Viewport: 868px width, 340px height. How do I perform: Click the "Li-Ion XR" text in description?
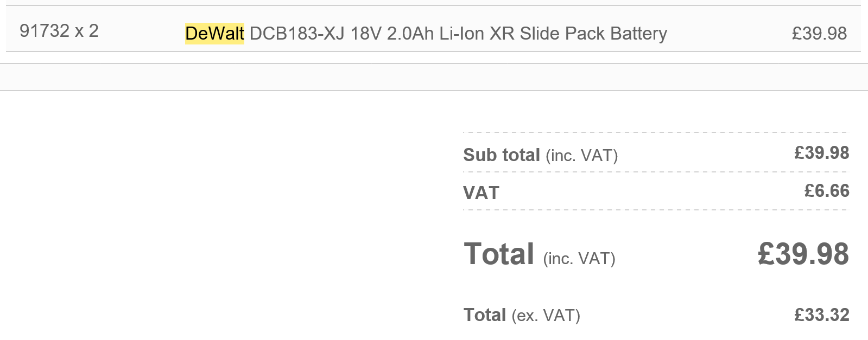click(477, 34)
